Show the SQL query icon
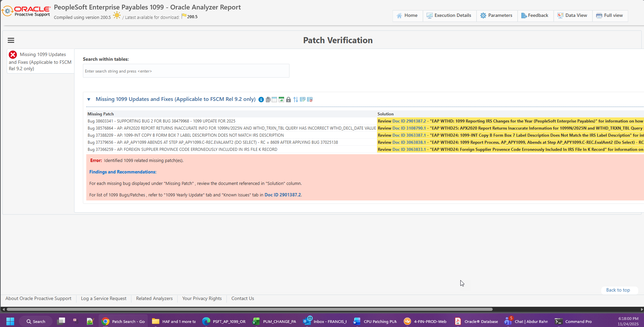 (268, 100)
